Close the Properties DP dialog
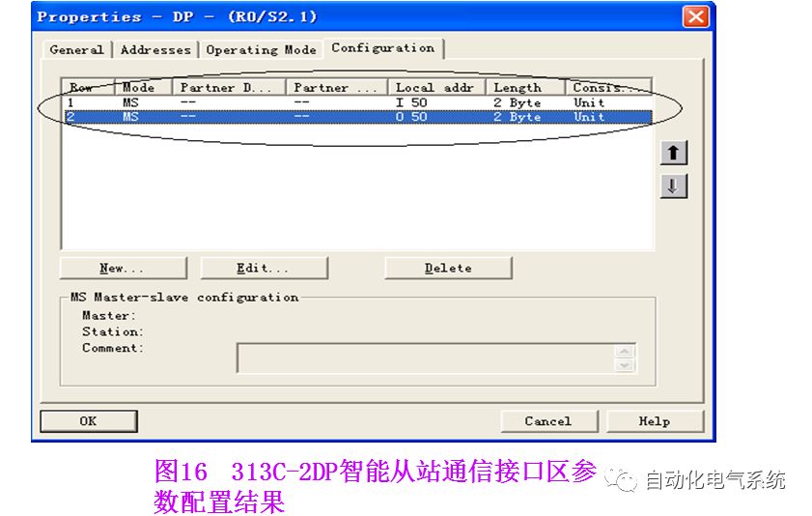Viewport: 812px width, 516px height. tap(695, 16)
